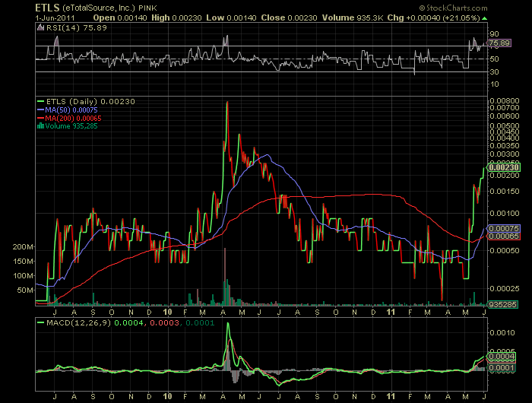Click the 935285 volume tag on axis
Screen dimensions: 532x403
502,304
